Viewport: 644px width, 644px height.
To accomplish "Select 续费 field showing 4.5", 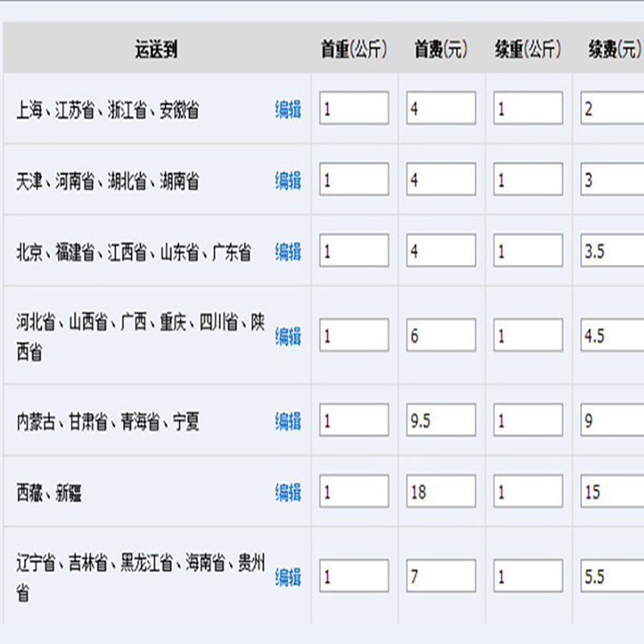I will 613,335.
